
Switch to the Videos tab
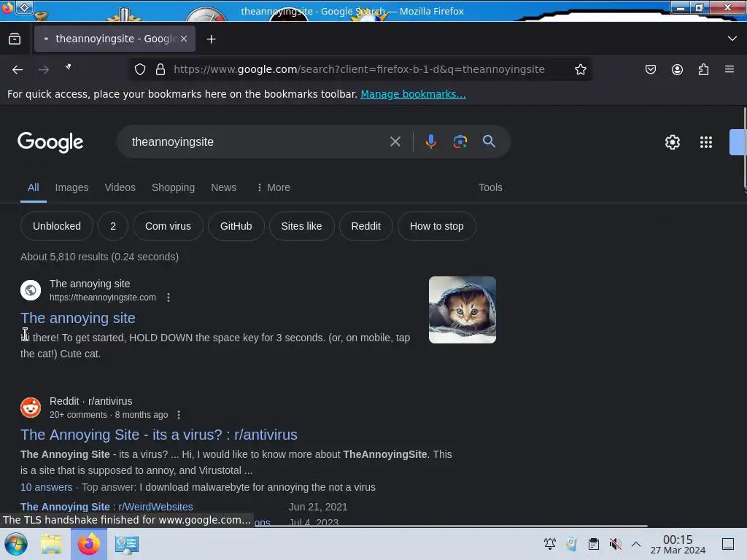(x=120, y=187)
